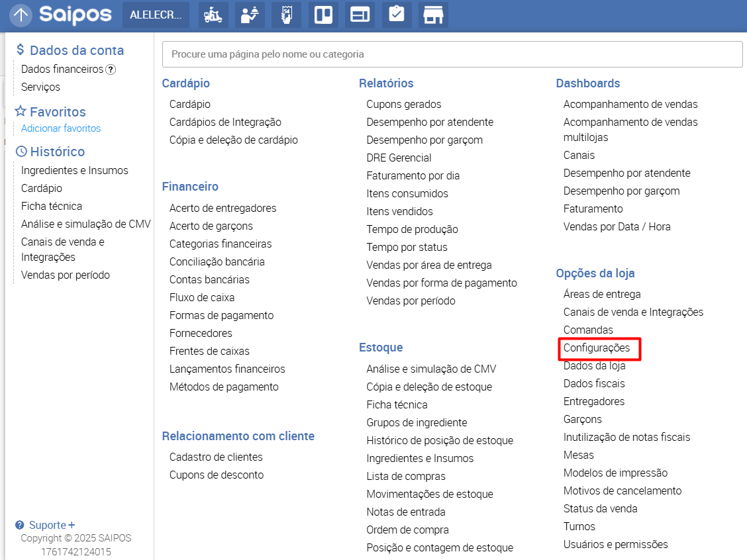This screenshot has width=747, height=560.
Task: Click the help icon beside Dados financeiros
Action: tap(111, 70)
